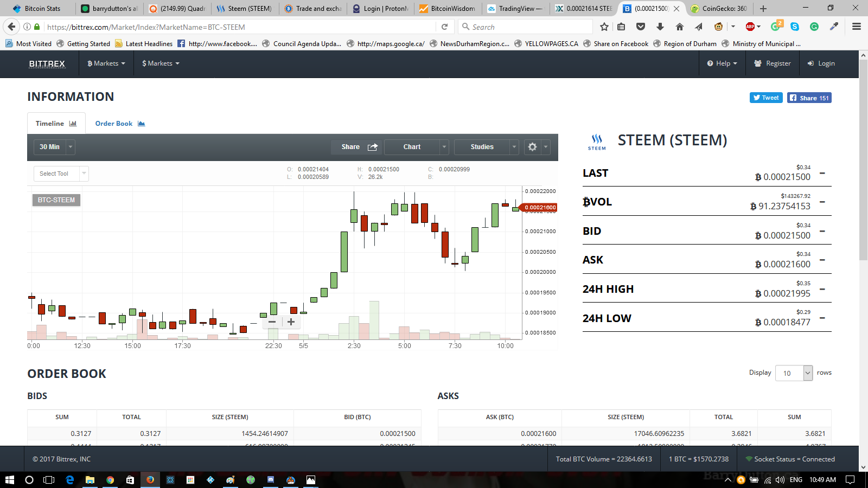Switch to the TradingView tab
Viewport: 868px width, 488px height.
tap(515, 8)
